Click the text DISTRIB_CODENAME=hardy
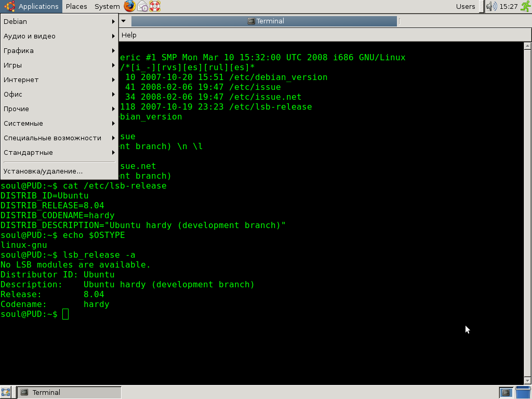This screenshot has height=399, width=532. tap(57, 216)
